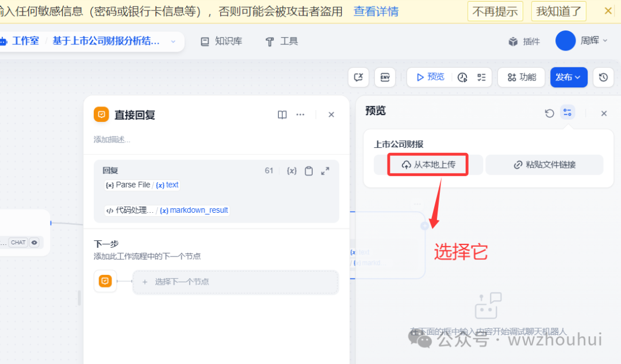Restart the preview conversation icon
Image resolution: width=621 pixels, height=364 pixels.
549,113
